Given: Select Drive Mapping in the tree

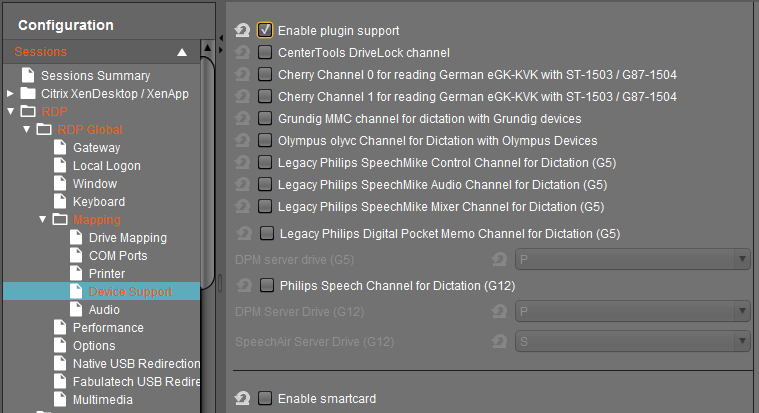Looking at the screenshot, I should click(x=127, y=238).
